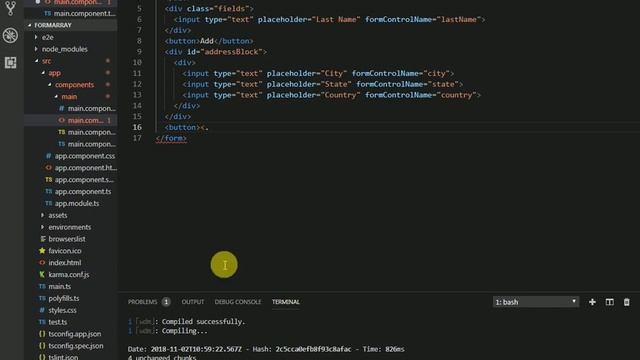Click "Last Name" placeholder text
640x360 pixels.
tap(336, 19)
